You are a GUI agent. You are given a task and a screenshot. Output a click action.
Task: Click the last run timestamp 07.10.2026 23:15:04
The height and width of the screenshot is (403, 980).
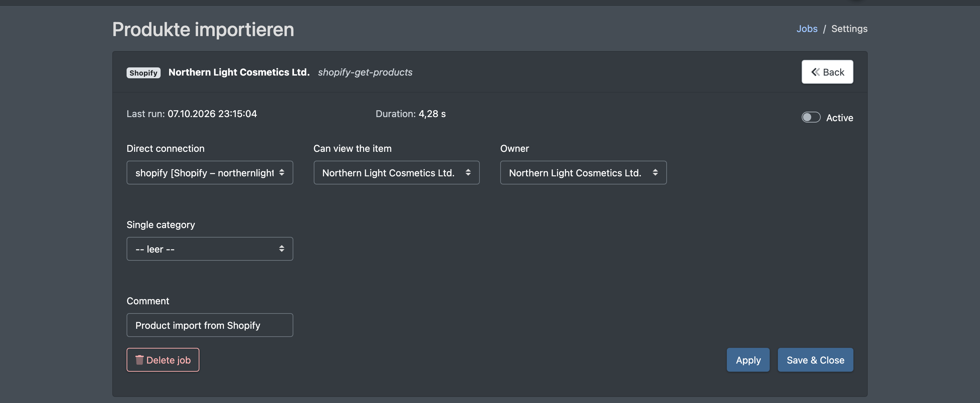(212, 114)
